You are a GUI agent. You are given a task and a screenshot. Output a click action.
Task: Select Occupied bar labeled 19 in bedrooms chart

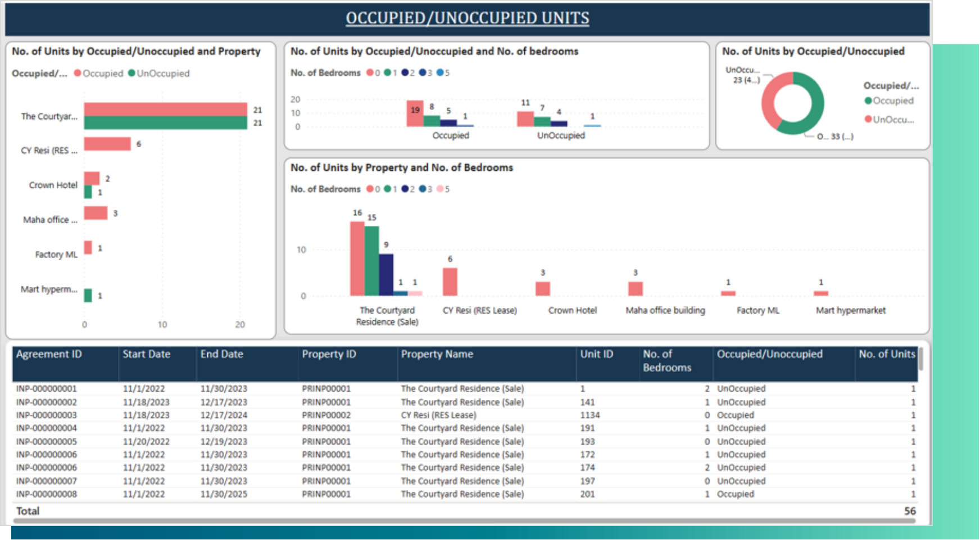click(x=415, y=114)
